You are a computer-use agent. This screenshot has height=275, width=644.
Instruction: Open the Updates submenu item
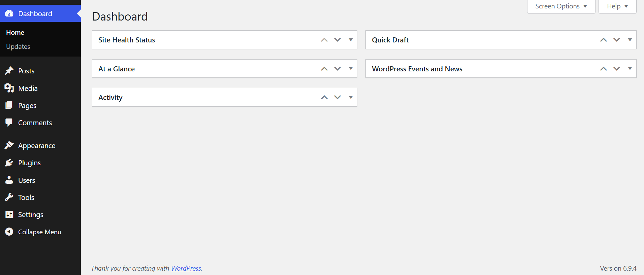[18, 46]
